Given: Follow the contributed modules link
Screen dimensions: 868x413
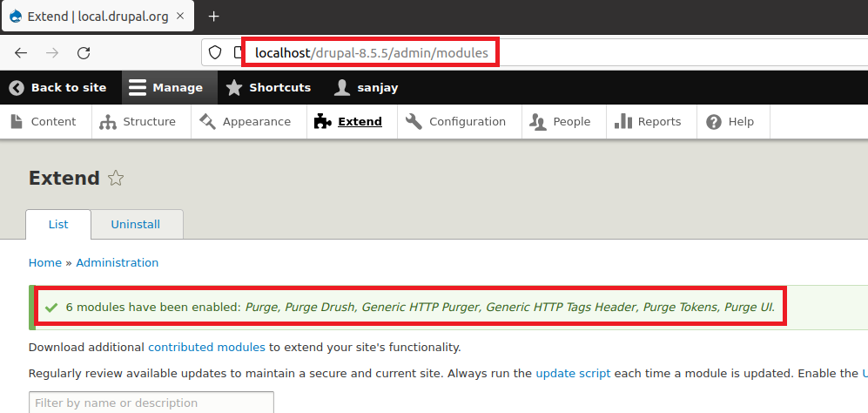Looking at the screenshot, I should 206,347.
